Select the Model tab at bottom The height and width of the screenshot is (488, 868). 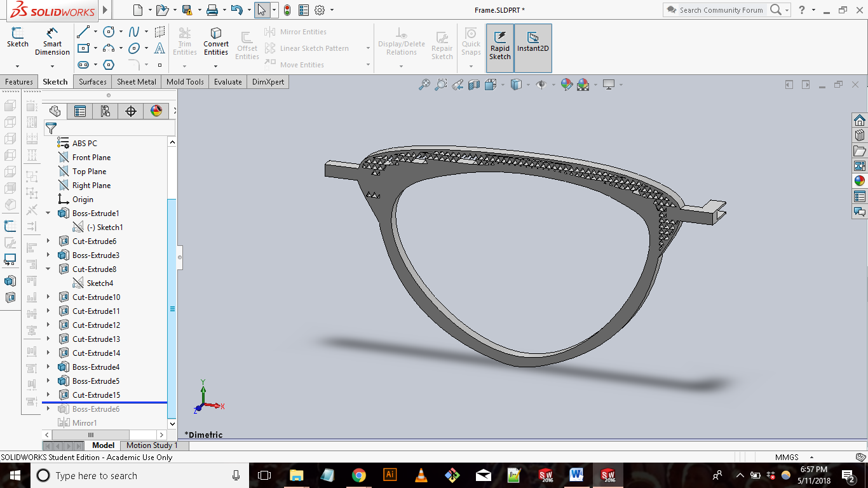(103, 445)
